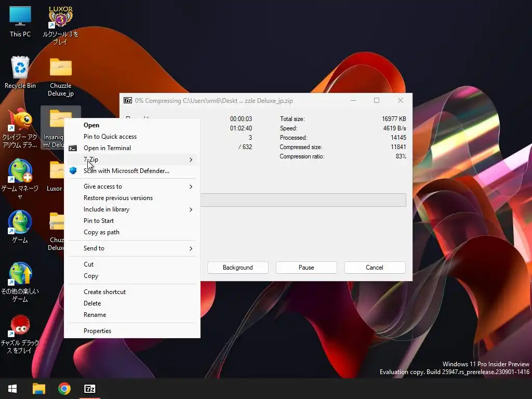The image size is (532, 399).
Task: Pause the compression
Action: click(307, 268)
